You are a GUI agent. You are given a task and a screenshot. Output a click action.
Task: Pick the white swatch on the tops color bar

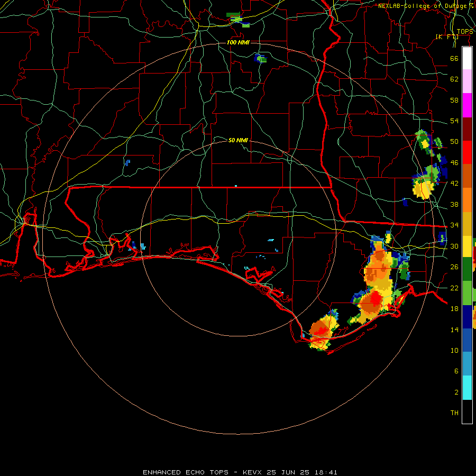coord(467,58)
